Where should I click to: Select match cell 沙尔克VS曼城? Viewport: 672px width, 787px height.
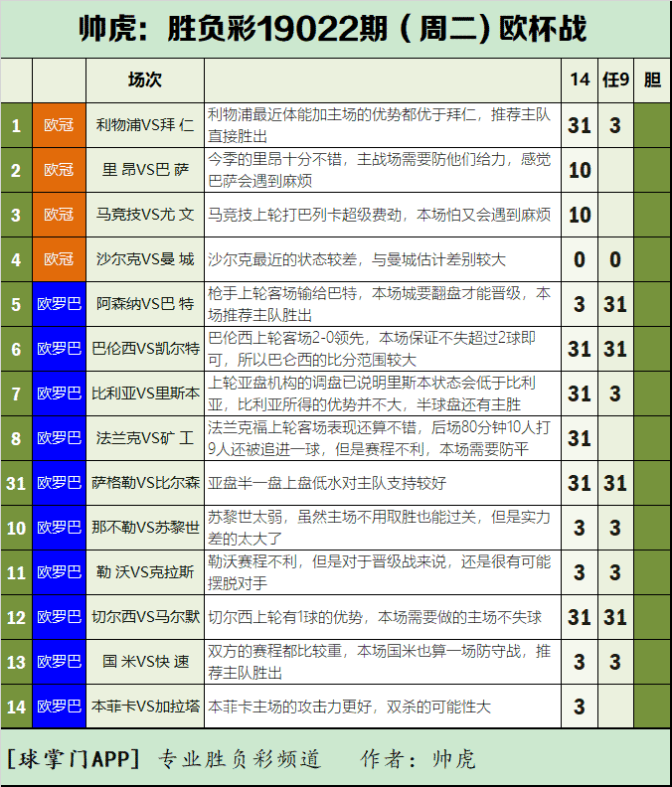[145, 259]
